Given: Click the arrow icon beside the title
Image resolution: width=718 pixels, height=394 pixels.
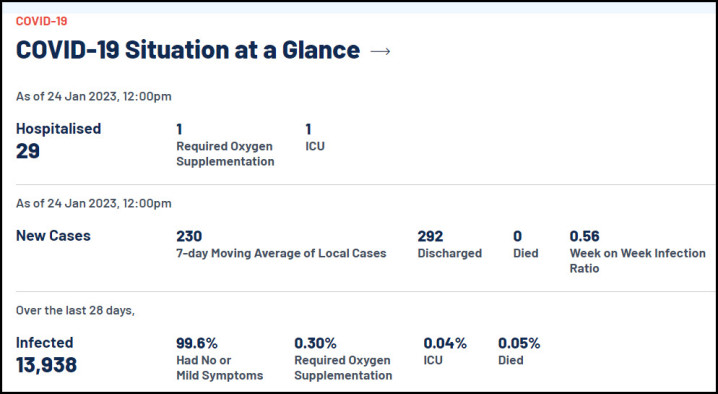Looking at the screenshot, I should [380, 51].
